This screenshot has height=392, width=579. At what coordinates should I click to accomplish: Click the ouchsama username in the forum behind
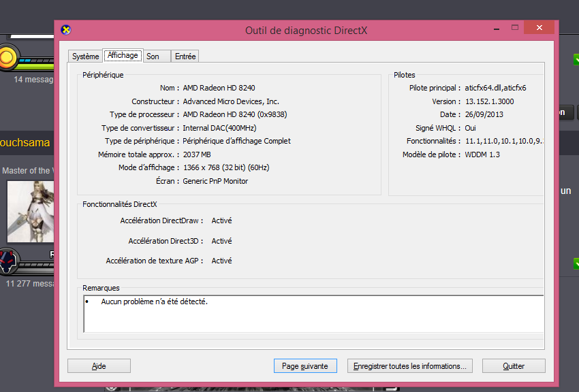coord(25,143)
